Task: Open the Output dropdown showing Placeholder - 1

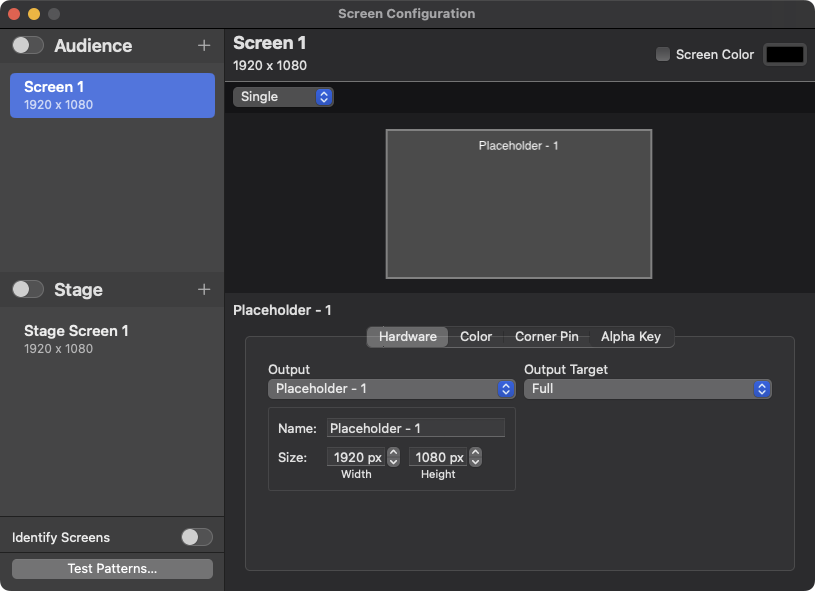Action: tap(391, 389)
